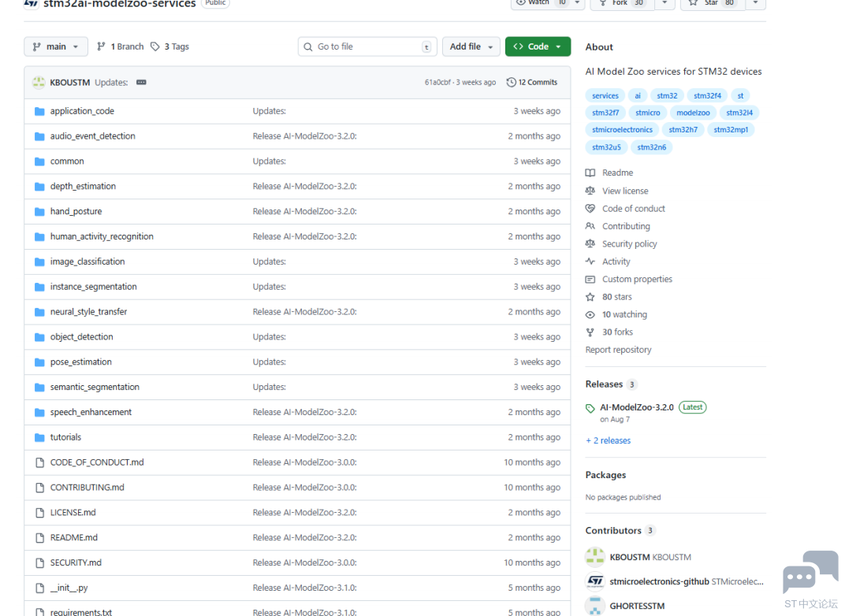Click the fork icon beside 30 forks
Image resolution: width=845 pixels, height=616 pixels.
590,332
